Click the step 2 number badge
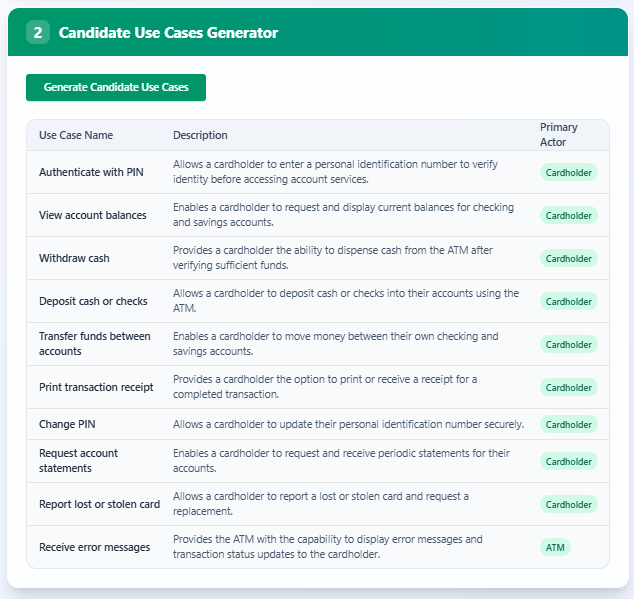This screenshot has height=599, width=634. tap(38, 33)
